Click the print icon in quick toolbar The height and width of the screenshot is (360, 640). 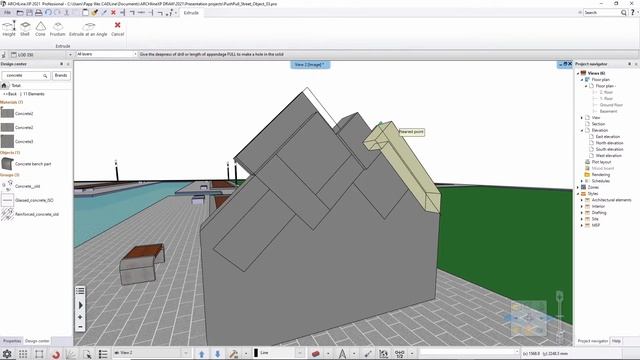(38, 13)
